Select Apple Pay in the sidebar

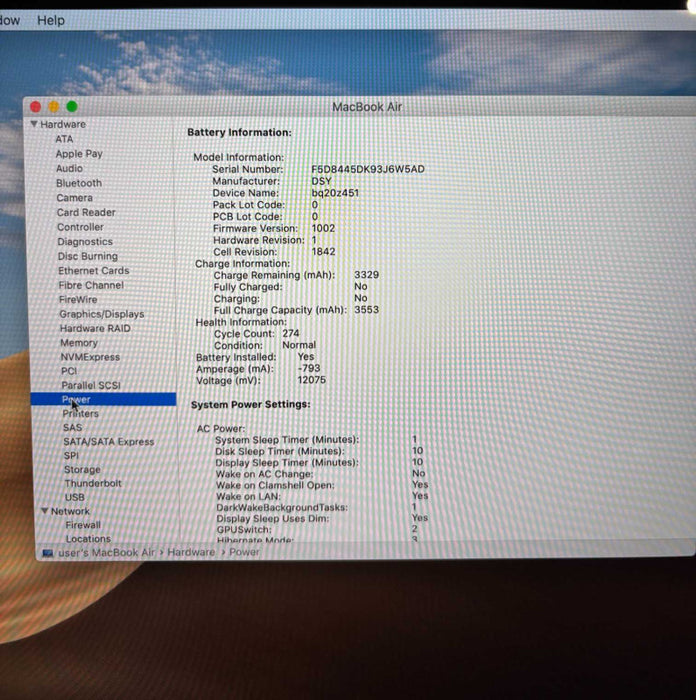click(x=79, y=154)
